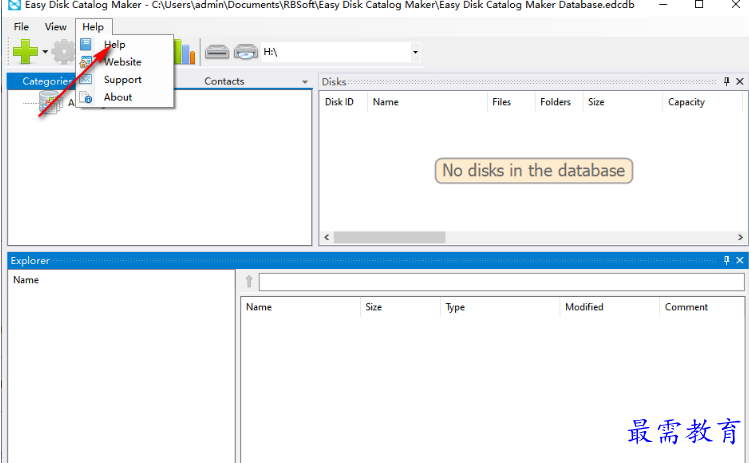
Task: Sort by Capacity column
Action: [x=702, y=102]
